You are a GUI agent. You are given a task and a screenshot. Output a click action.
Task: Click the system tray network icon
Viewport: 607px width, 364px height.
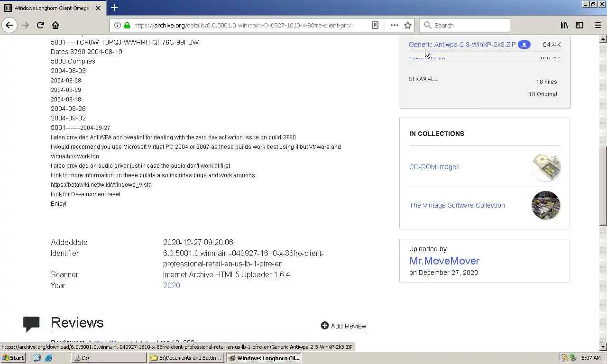pos(573,358)
